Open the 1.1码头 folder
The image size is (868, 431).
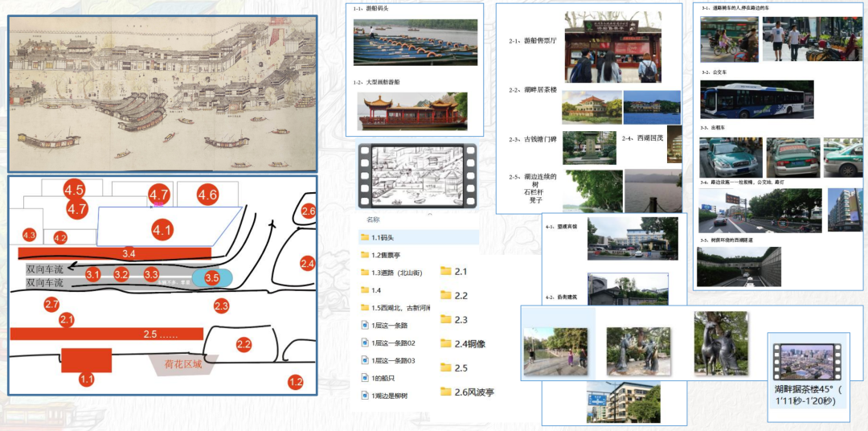(x=384, y=237)
